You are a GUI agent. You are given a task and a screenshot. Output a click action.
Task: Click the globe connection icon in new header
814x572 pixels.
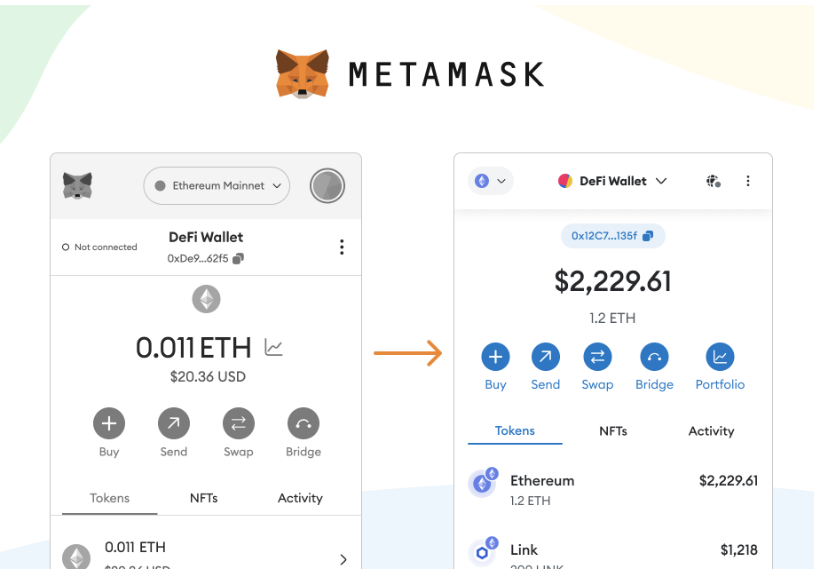coord(713,181)
